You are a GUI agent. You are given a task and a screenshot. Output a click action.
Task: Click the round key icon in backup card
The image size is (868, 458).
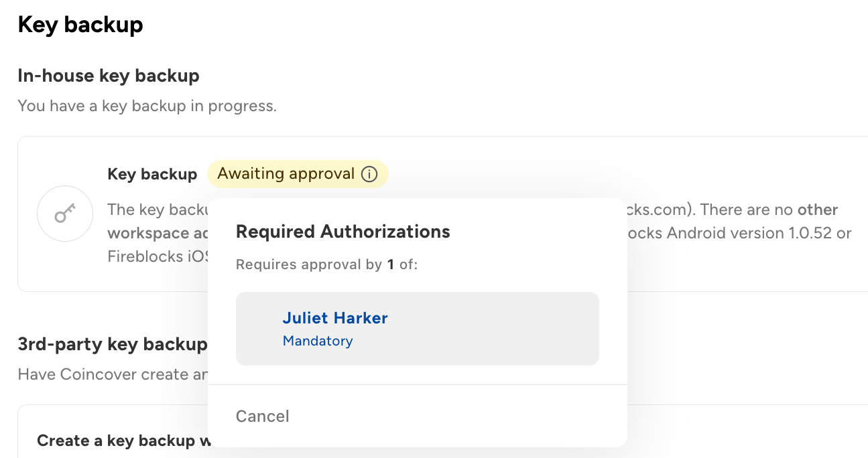[x=64, y=214]
